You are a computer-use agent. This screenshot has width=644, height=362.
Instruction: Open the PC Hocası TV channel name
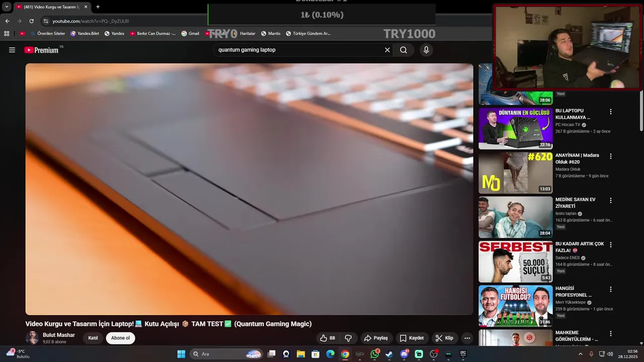point(568,125)
